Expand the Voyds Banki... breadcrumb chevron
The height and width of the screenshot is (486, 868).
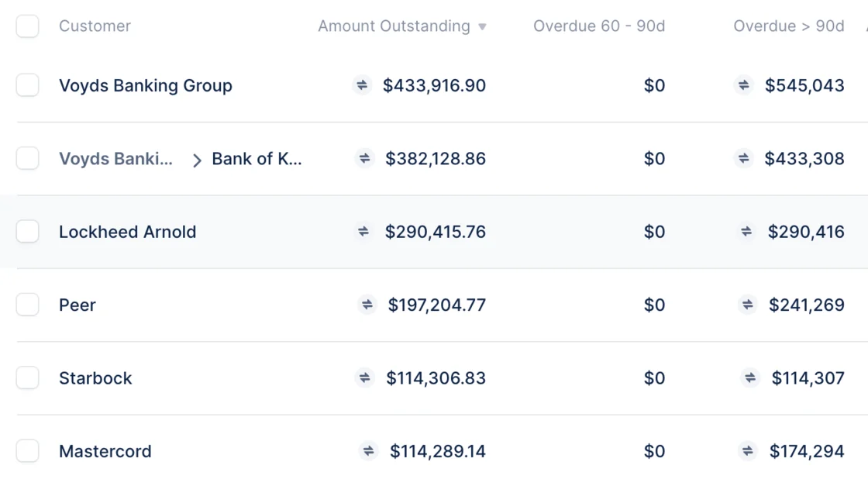point(197,160)
